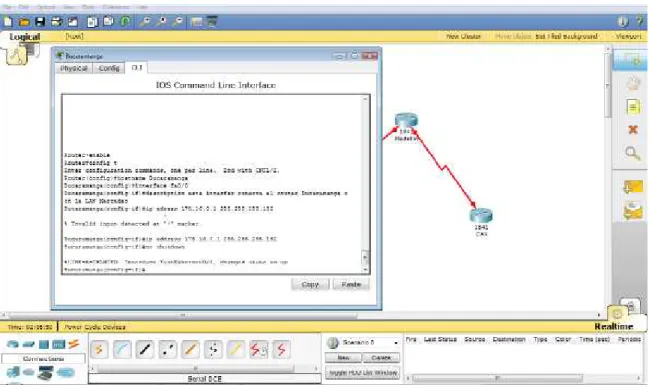The width and height of the screenshot is (649, 388).
Task: Select the Place Note tool
Action: click(632, 107)
